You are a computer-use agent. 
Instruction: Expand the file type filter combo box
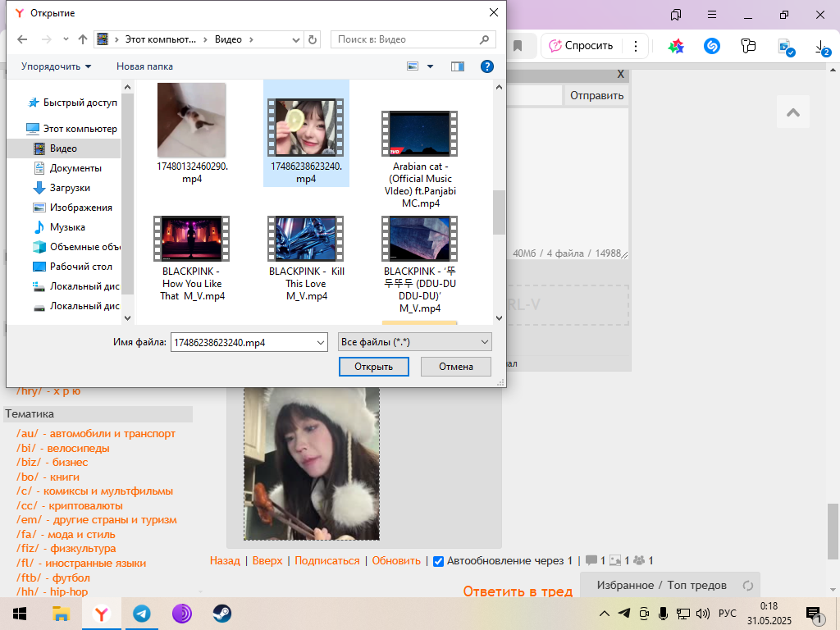point(414,342)
